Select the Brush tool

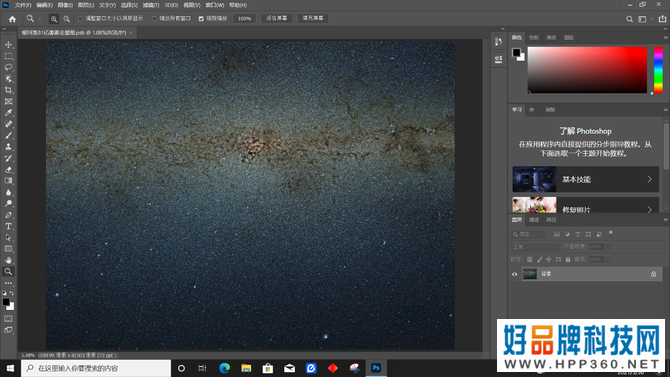8,135
